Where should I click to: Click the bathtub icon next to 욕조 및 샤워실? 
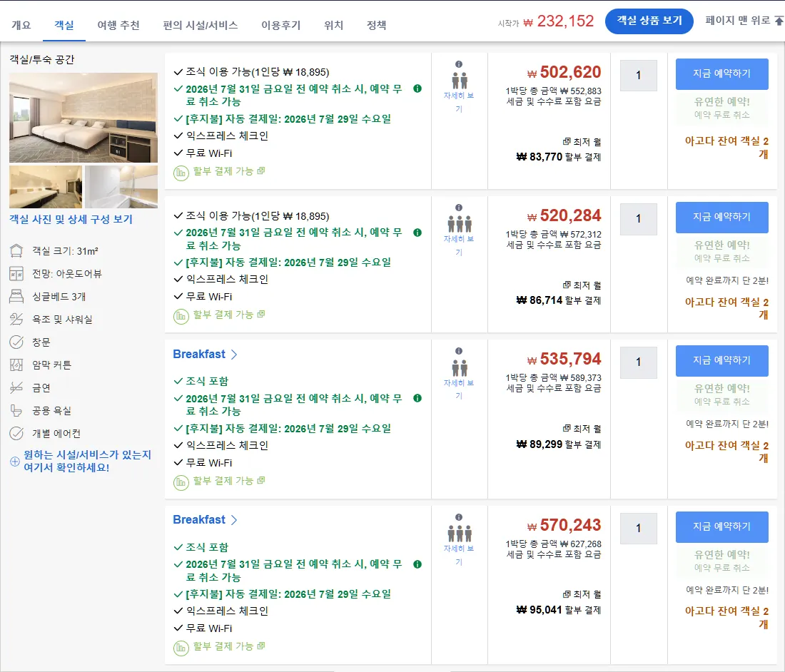(16, 319)
